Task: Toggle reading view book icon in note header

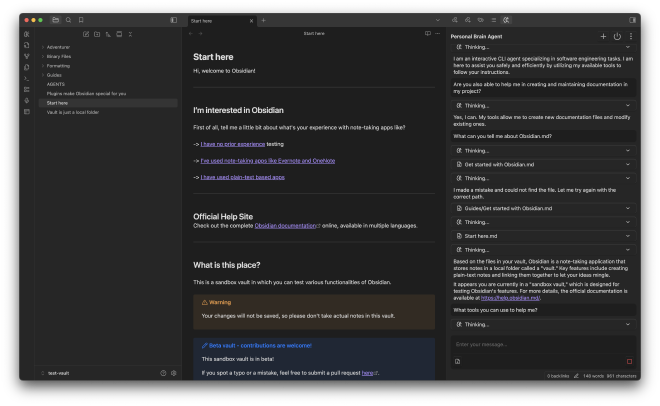Action: [427, 34]
